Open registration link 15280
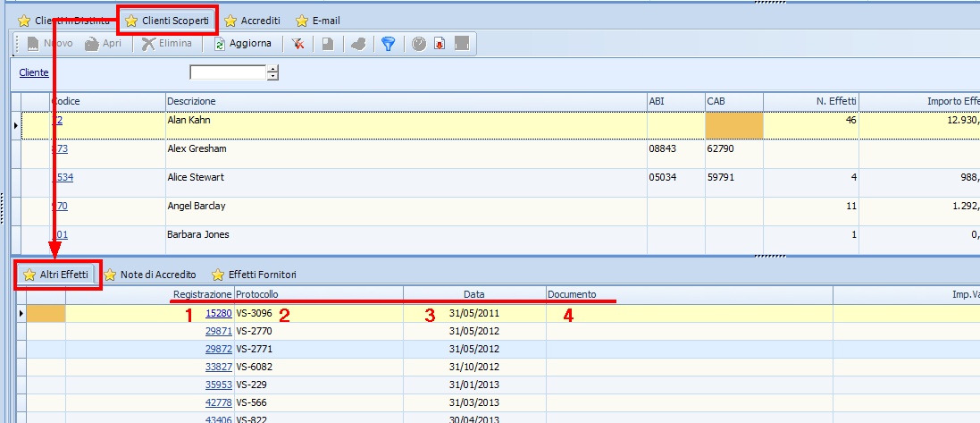The height and width of the screenshot is (423, 980). [218, 314]
